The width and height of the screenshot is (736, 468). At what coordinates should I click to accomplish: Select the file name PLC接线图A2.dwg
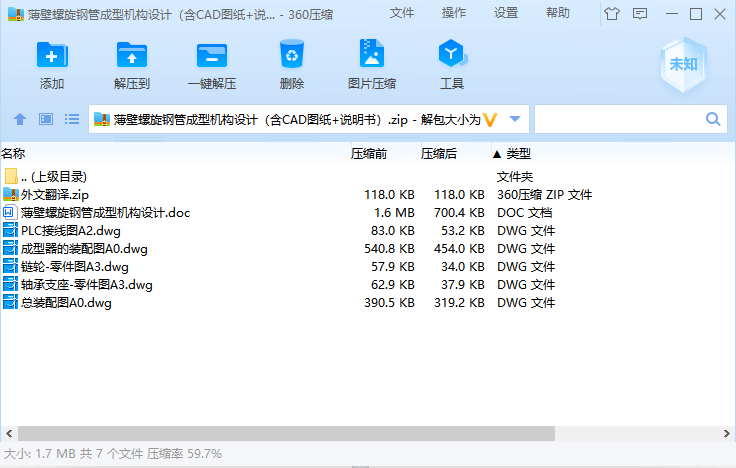tap(71, 230)
